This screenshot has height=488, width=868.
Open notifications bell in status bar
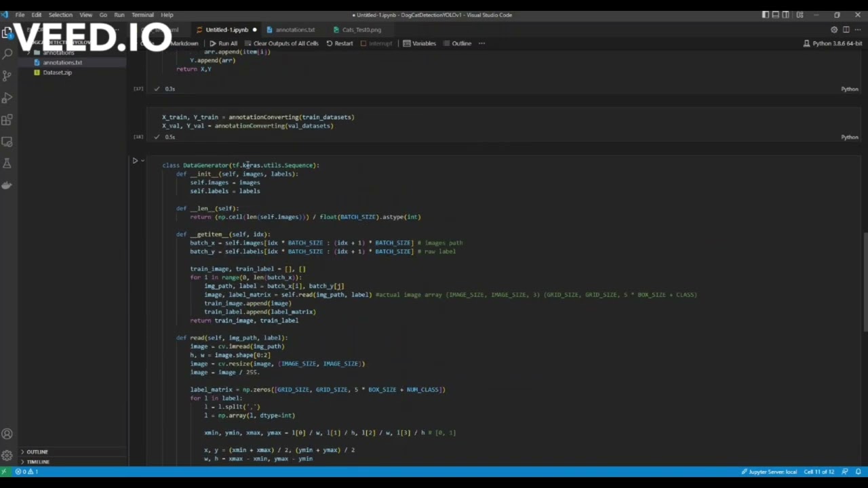(858, 472)
